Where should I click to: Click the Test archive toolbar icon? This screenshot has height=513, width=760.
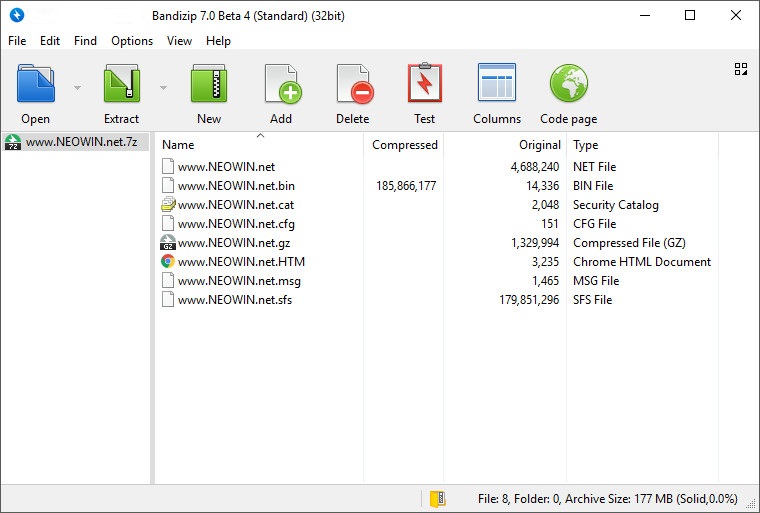[x=425, y=82]
